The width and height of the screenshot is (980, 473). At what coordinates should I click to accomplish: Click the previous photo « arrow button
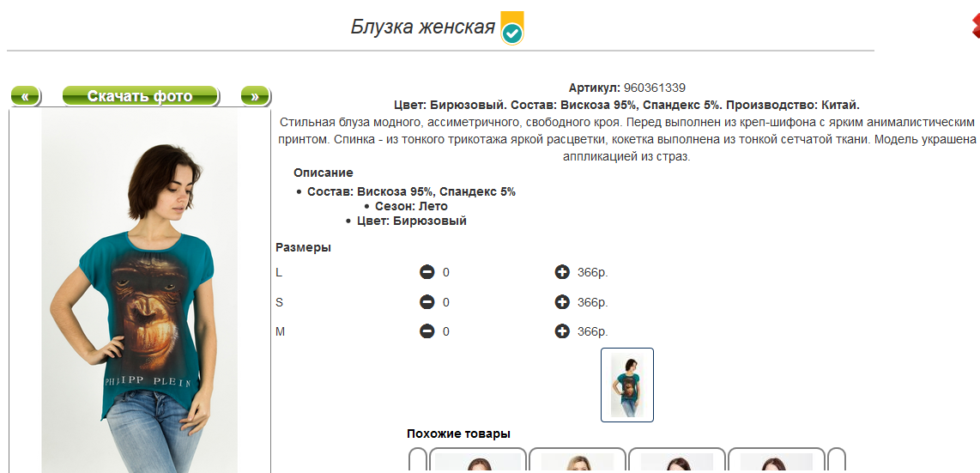pos(25,96)
